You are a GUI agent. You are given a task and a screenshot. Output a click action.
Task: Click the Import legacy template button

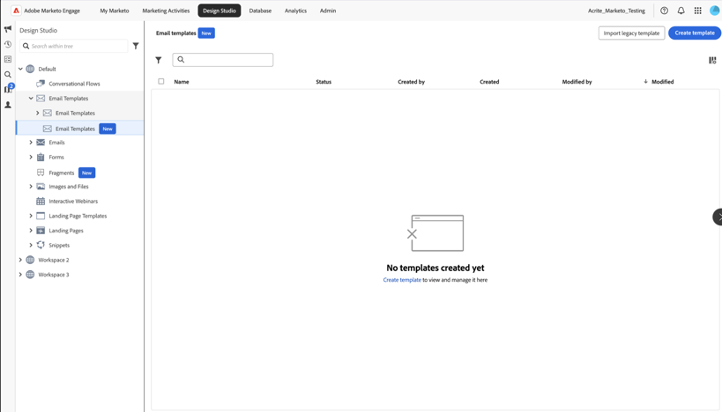pyautogui.click(x=631, y=33)
